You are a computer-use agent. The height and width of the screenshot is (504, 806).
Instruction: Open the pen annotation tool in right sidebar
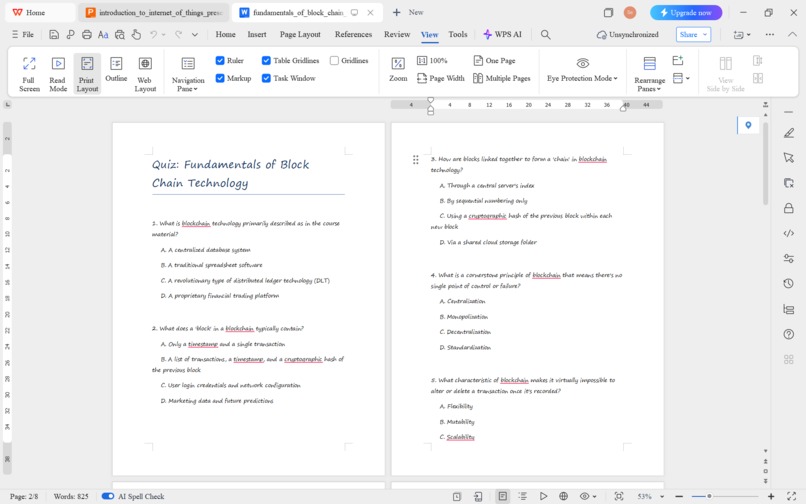tap(789, 133)
